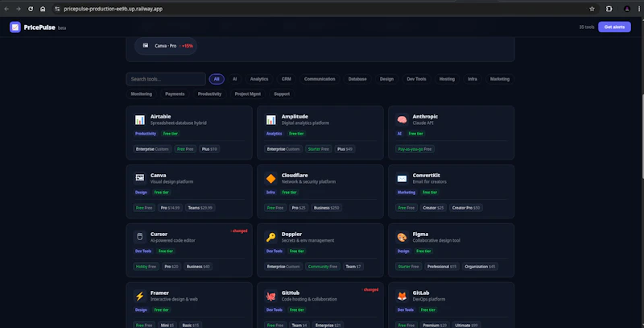
Task: Click the GitLab fox icon
Action: point(402,296)
